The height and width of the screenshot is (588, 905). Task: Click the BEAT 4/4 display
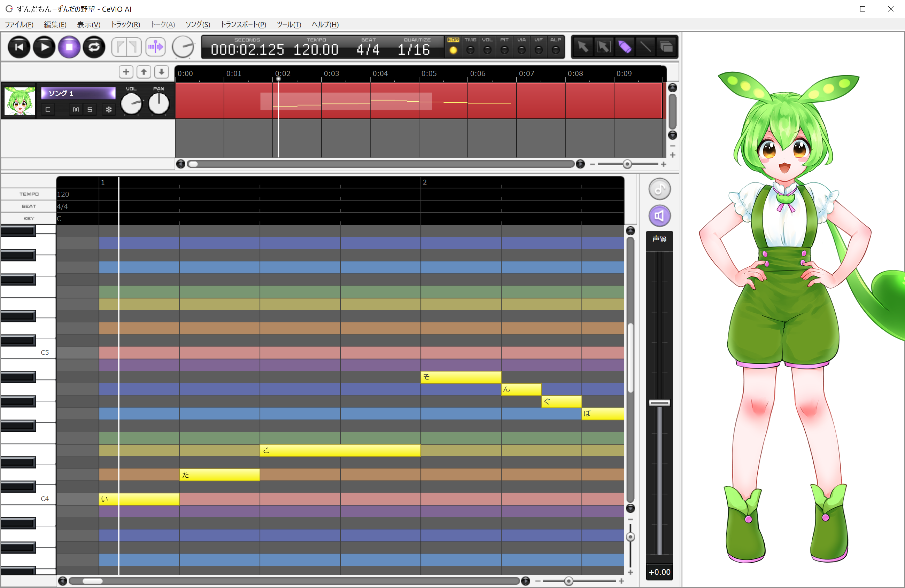[368, 50]
